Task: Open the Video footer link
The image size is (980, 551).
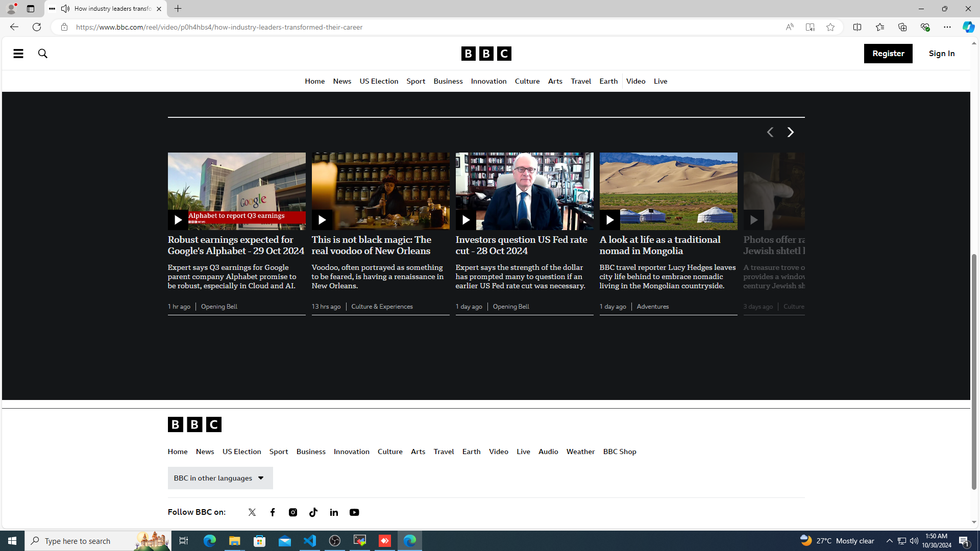Action: pos(499,452)
